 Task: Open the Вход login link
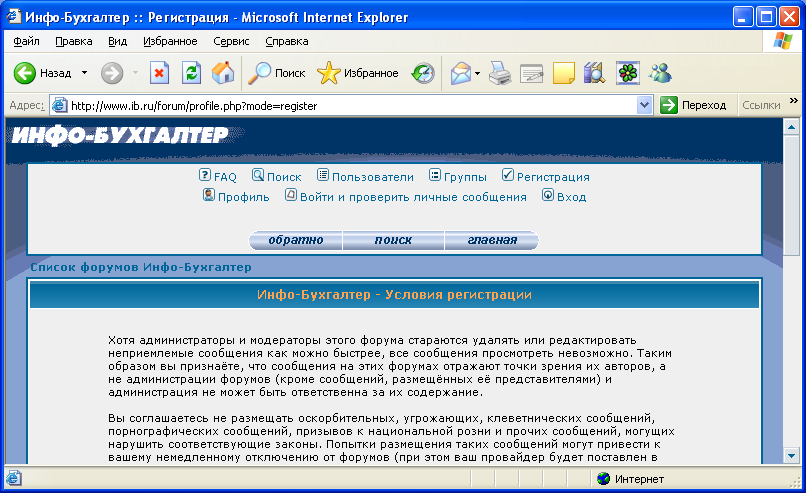572,197
